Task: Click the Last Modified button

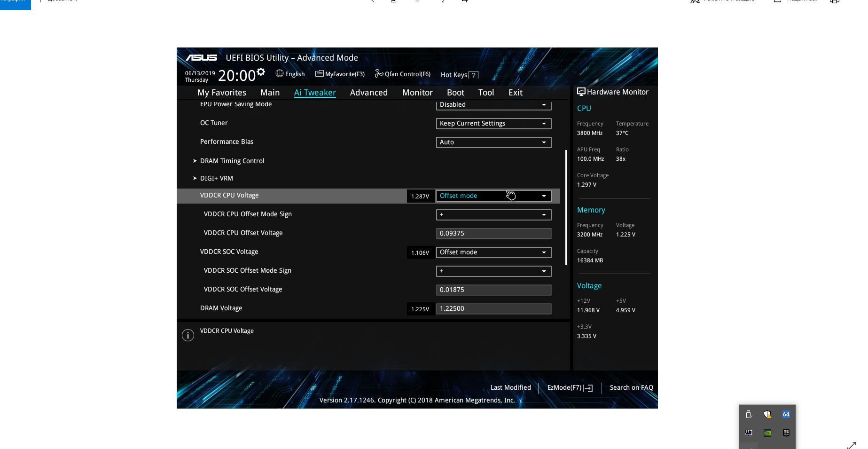Action: pos(511,388)
